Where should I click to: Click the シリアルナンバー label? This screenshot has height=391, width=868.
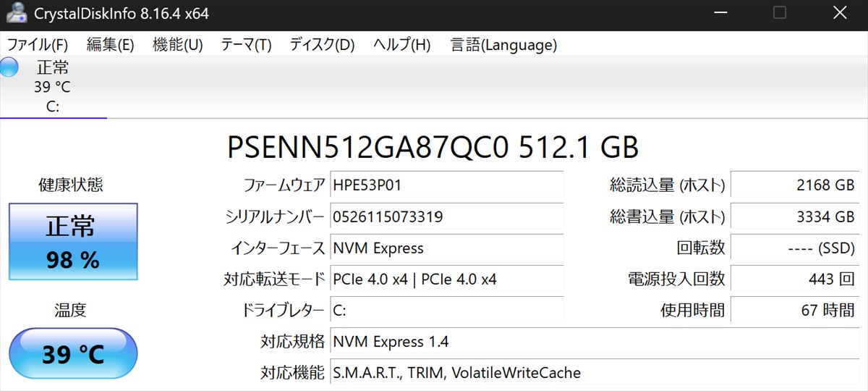276,216
